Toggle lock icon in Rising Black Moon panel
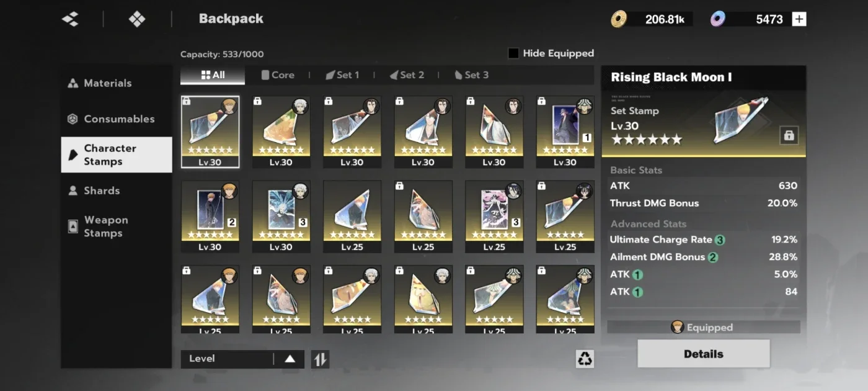 tap(789, 135)
